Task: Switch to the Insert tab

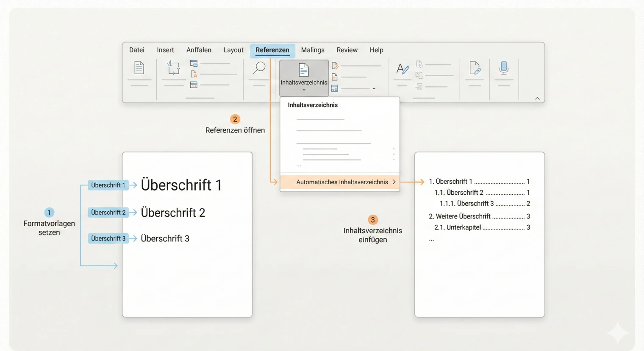Action: (x=165, y=50)
